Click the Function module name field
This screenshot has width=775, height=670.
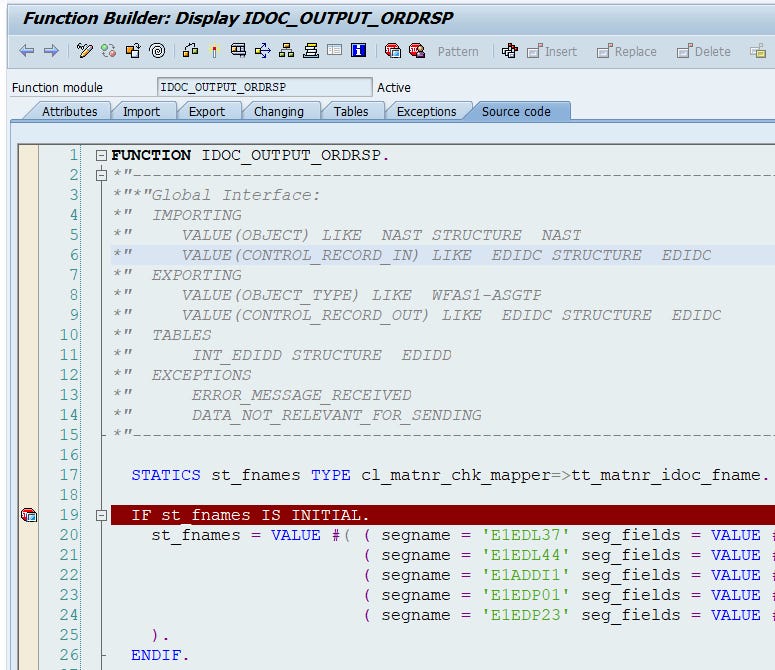264,87
